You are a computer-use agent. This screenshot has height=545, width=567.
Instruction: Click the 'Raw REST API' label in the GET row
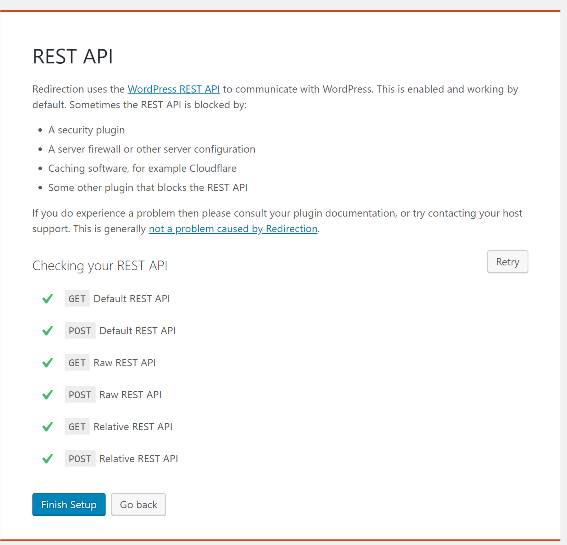tap(124, 362)
